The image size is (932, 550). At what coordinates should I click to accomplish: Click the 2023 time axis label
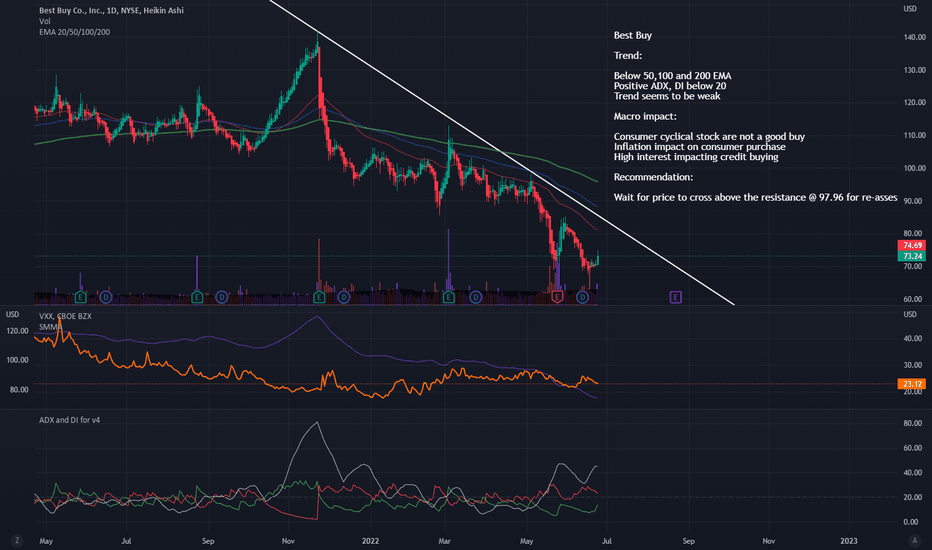point(848,541)
